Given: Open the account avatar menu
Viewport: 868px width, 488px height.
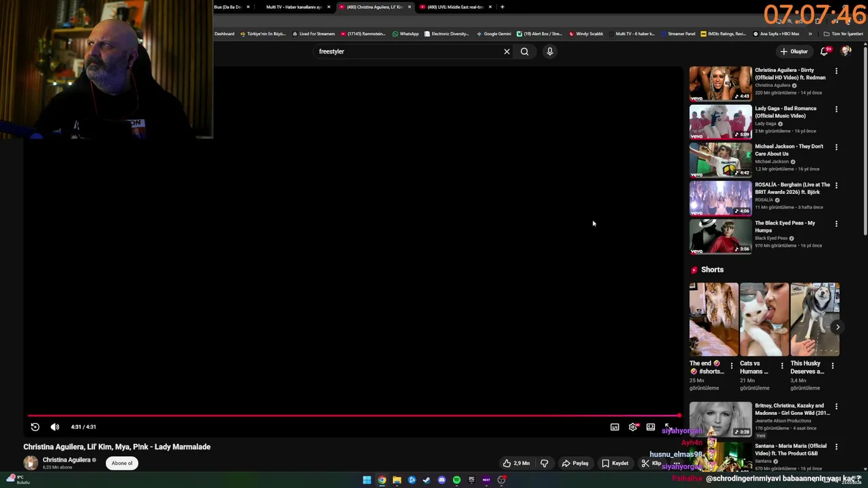Looking at the screenshot, I should 846,52.
